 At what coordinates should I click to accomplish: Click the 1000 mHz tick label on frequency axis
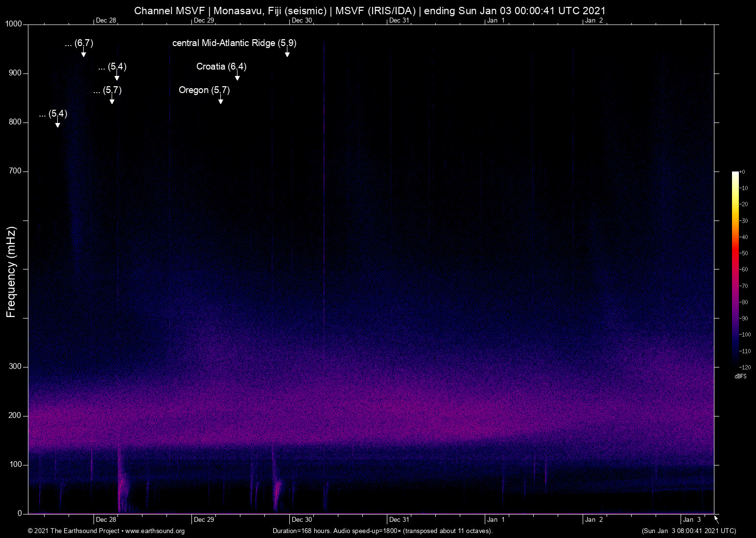[x=14, y=24]
